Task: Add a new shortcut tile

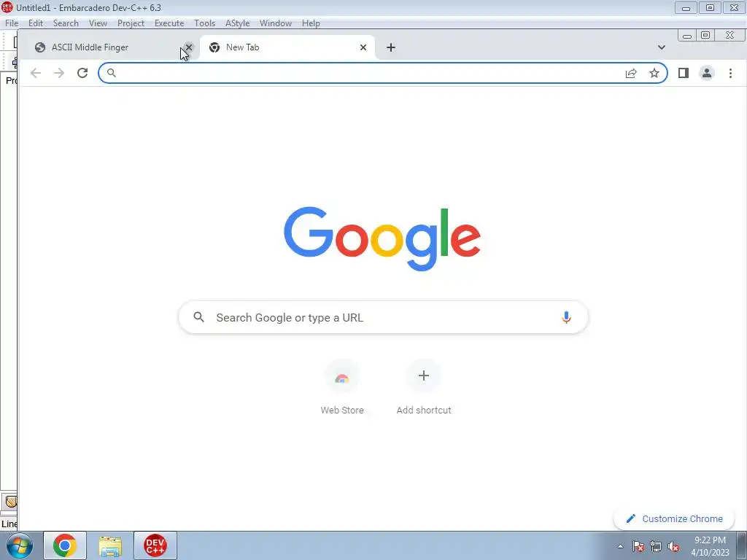Action: tap(424, 388)
